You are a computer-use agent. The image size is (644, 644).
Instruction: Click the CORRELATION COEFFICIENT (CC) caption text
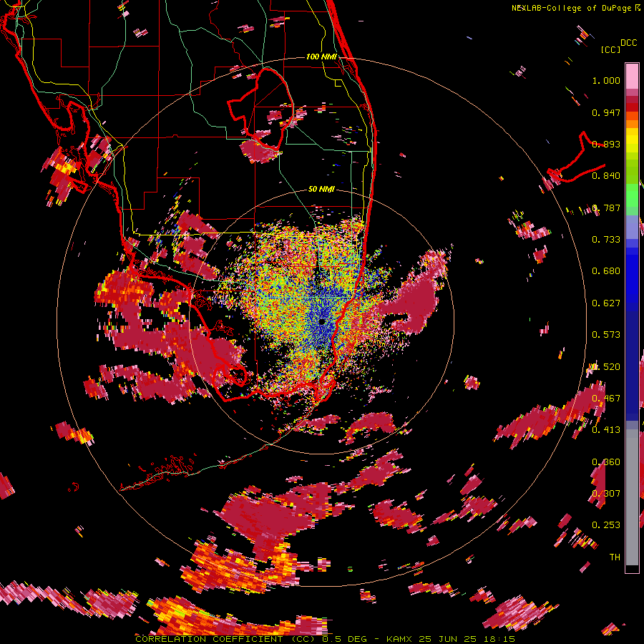(225, 639)
